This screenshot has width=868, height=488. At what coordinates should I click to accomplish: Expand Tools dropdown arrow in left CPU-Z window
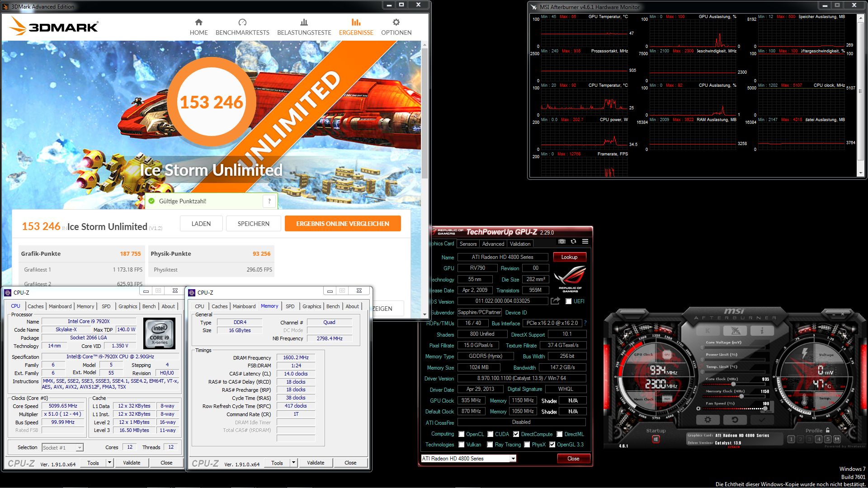109,463
